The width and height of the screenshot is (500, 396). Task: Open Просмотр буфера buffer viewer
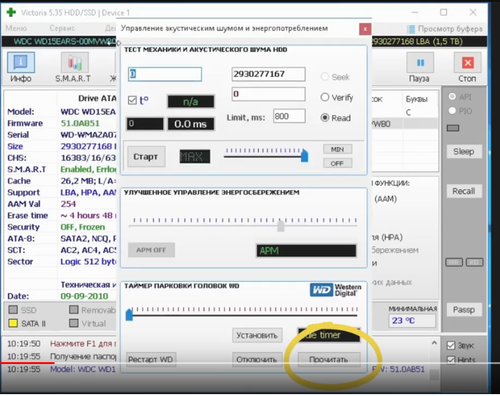445,29
